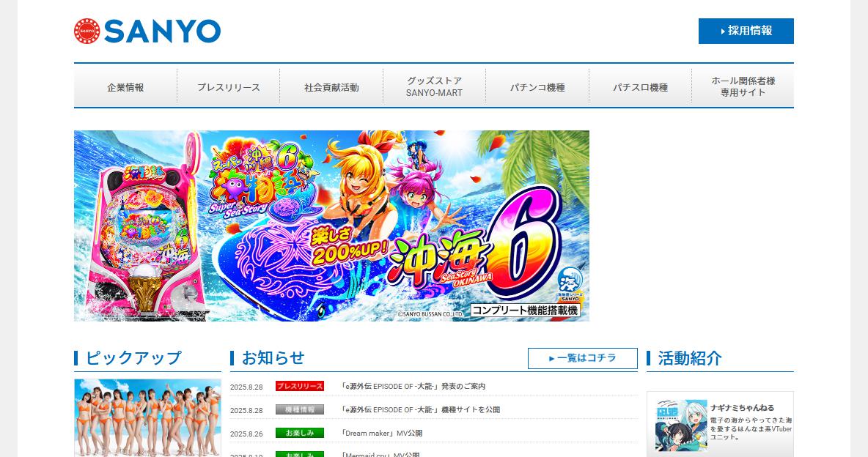Viewport: 868px width, 457px height.
Task: Open the パチスロ機種 navigation item
Action: [x=641, y=87]
